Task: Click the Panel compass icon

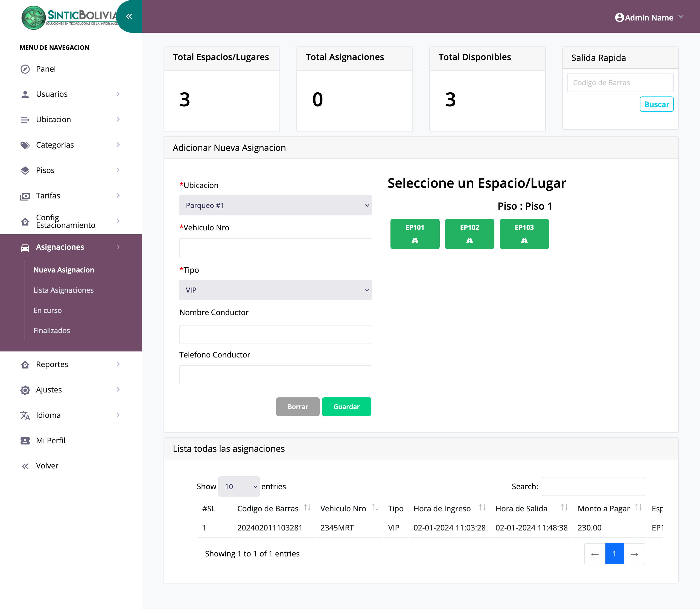Action: [x=25, y=69]
